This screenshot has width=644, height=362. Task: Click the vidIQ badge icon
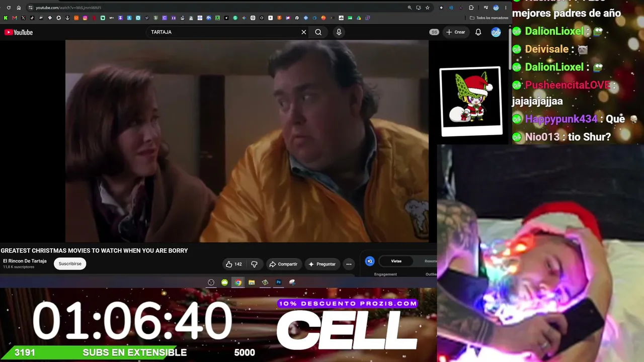coord(370,261)
